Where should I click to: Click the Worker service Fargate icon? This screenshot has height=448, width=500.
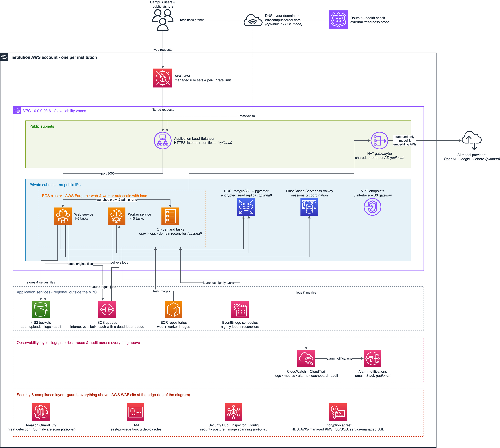point(116,216)
